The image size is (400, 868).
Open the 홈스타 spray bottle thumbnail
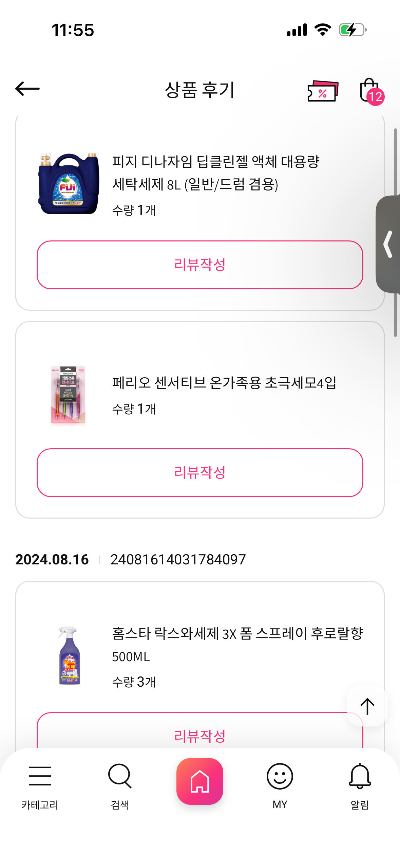click(x=69, y=656)
